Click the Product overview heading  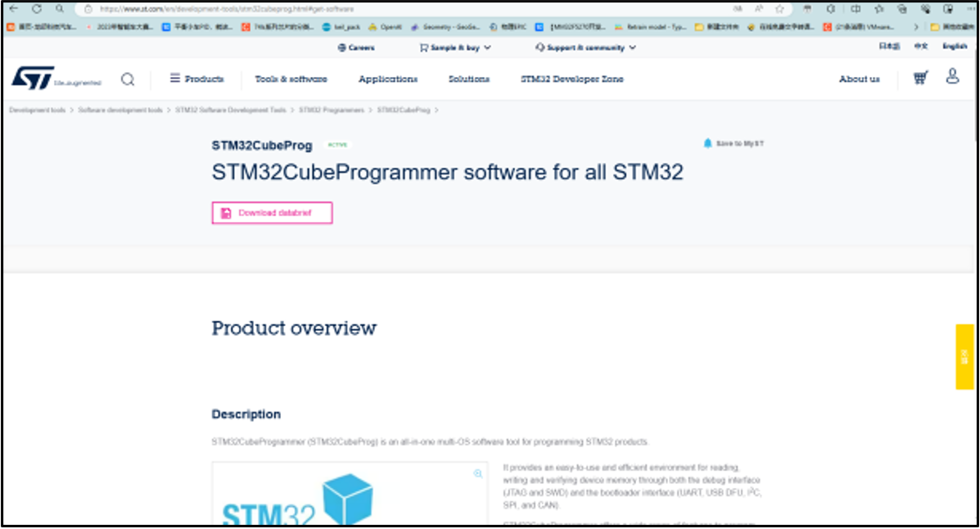(x=294, y=328)
